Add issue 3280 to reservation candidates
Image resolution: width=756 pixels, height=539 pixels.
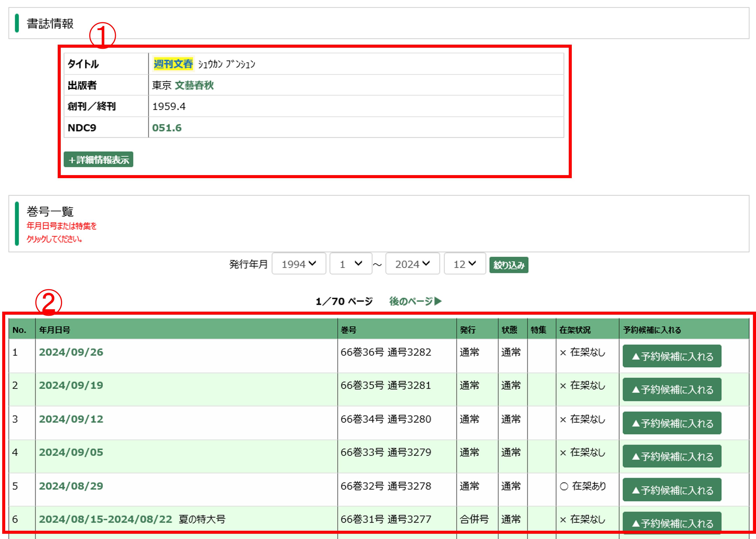coord(672,423)
